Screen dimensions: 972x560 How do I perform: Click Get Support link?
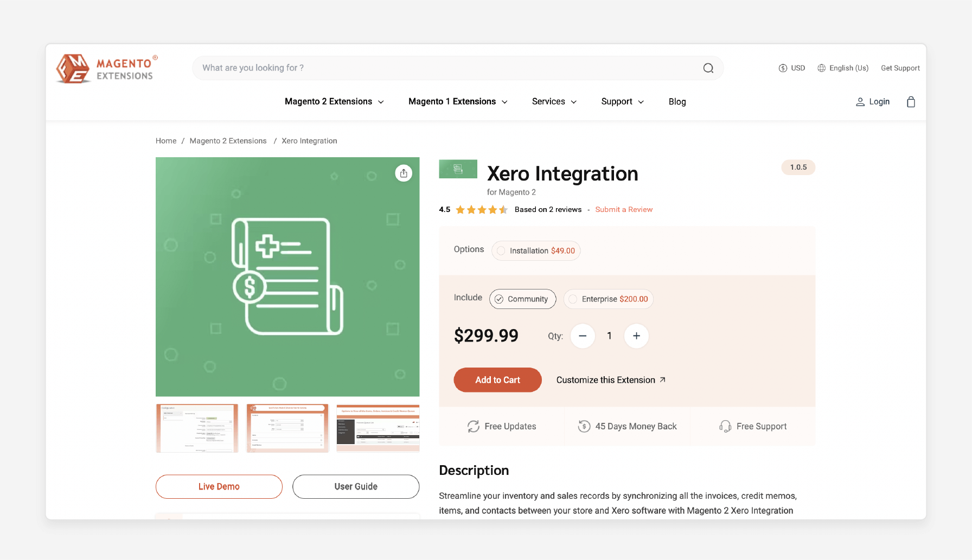pos(900,68)
